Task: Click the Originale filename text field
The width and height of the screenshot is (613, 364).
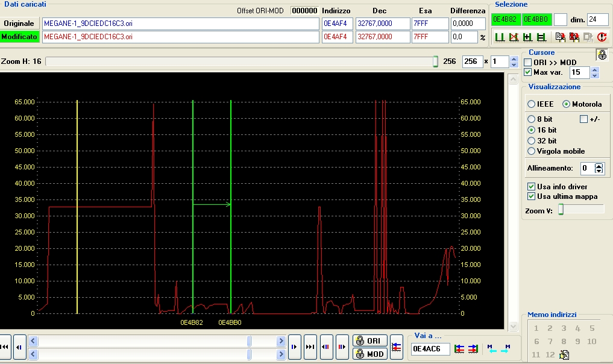Action: tap(181, 24)
